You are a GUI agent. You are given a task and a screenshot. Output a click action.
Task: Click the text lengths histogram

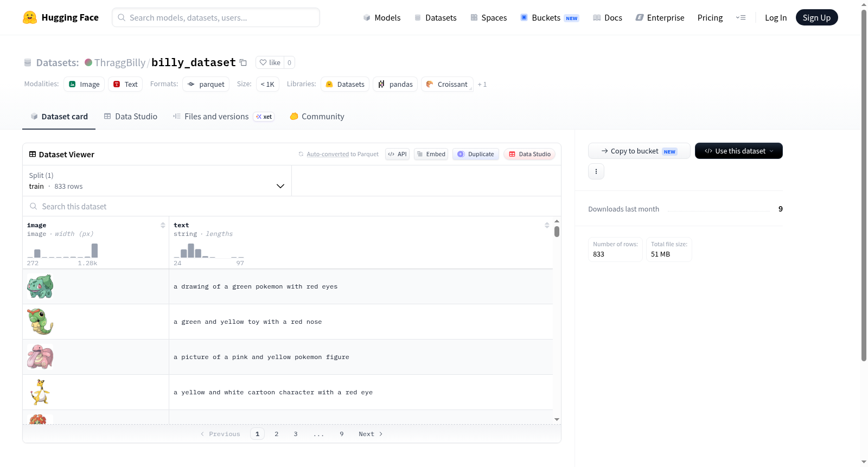[209, 251]
